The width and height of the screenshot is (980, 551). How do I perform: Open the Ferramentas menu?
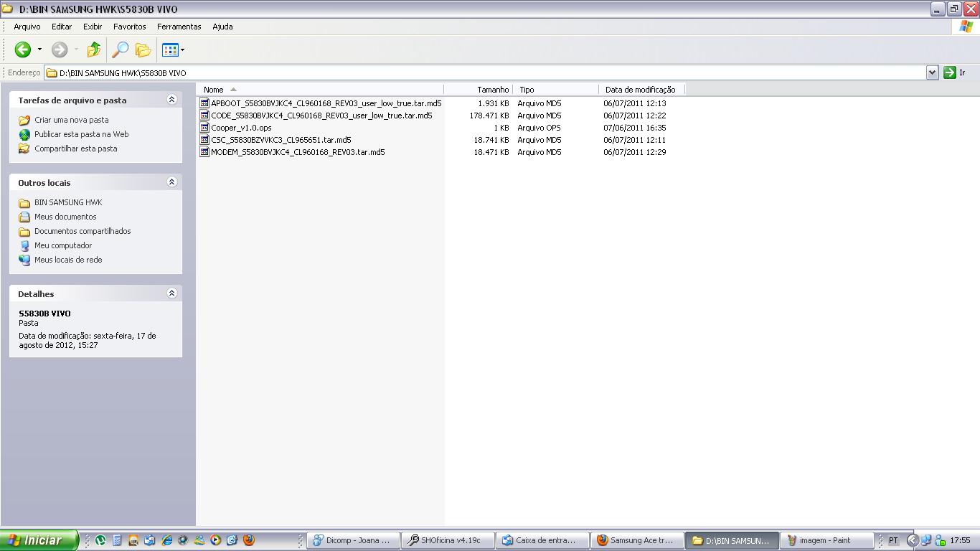pos(179,27)
